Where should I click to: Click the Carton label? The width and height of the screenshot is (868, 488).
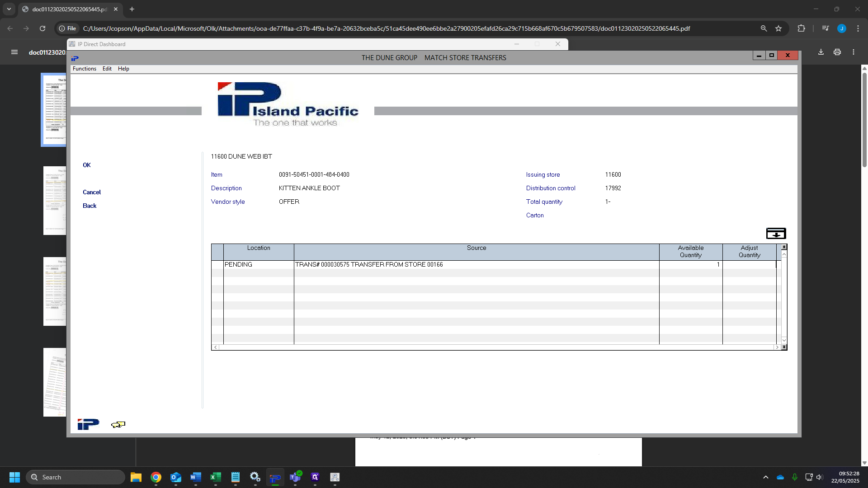tap(535, 215)
